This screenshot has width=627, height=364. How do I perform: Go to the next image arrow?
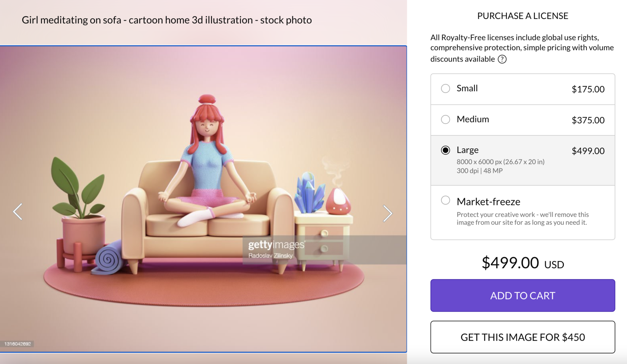point(388,213)
